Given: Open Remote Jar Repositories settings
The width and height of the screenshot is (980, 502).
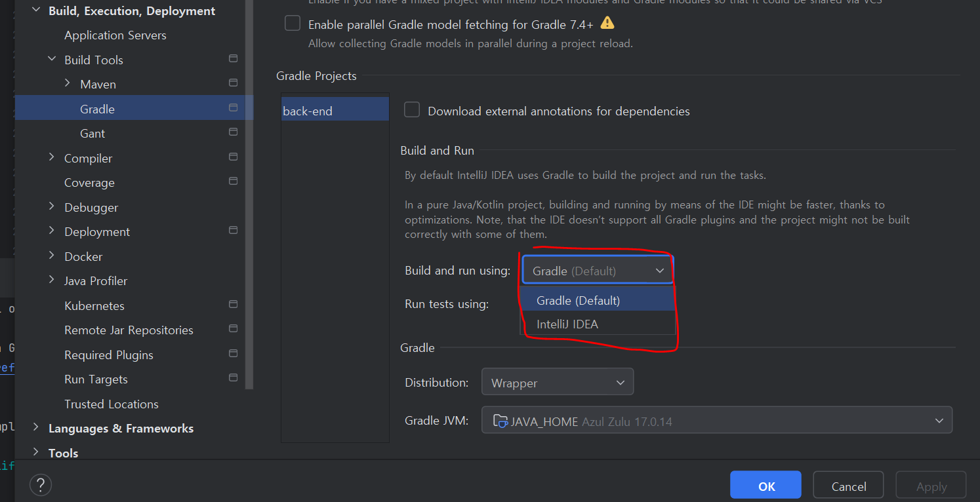Looking at the screenshot, I should coord(129,330).
